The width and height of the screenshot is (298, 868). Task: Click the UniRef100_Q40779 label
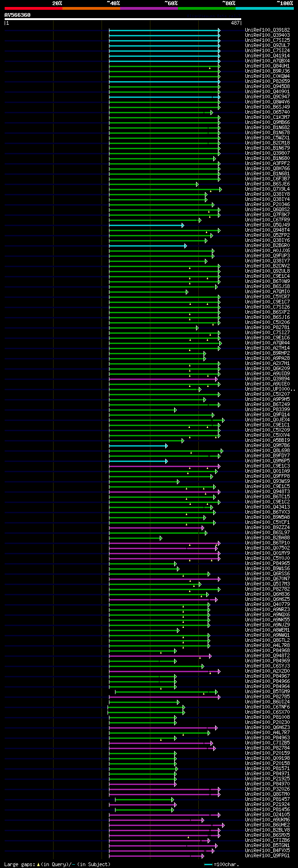tap(267, 604)
